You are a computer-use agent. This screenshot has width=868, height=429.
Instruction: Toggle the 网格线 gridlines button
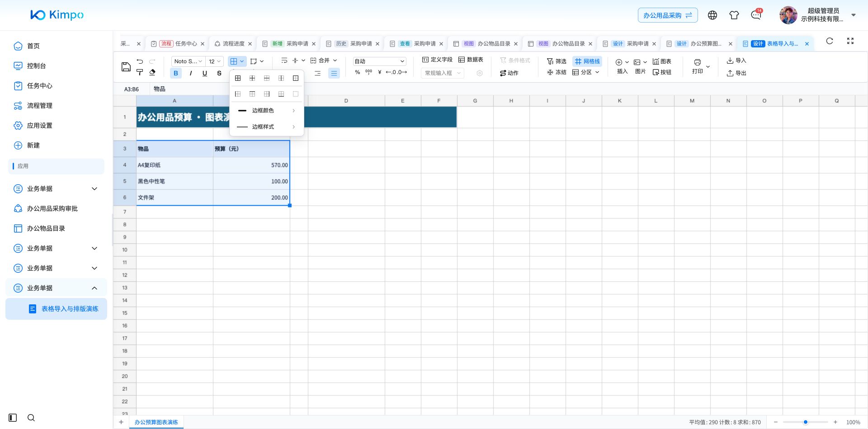587,61
